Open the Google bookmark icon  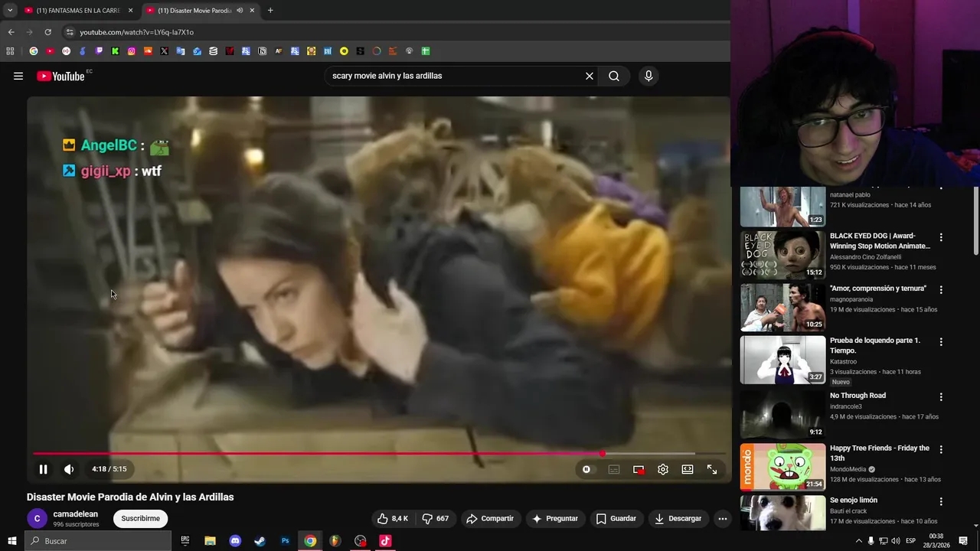tap(33, 51)
